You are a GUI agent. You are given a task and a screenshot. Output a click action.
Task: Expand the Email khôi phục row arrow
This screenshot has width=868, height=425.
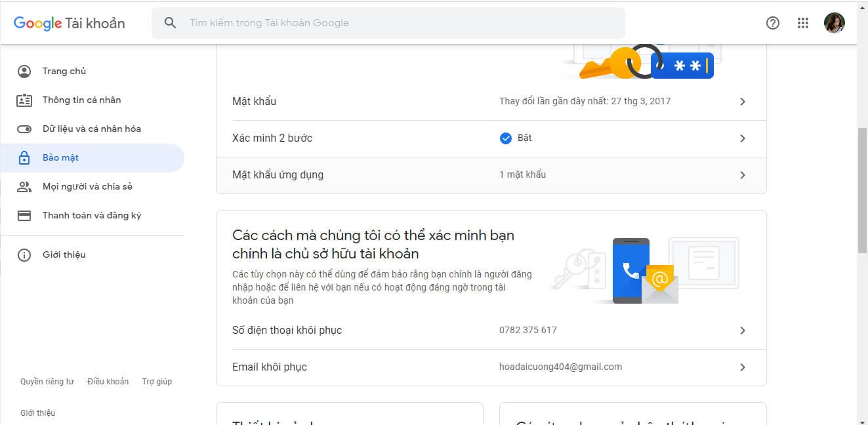click(x=743, y=367)
